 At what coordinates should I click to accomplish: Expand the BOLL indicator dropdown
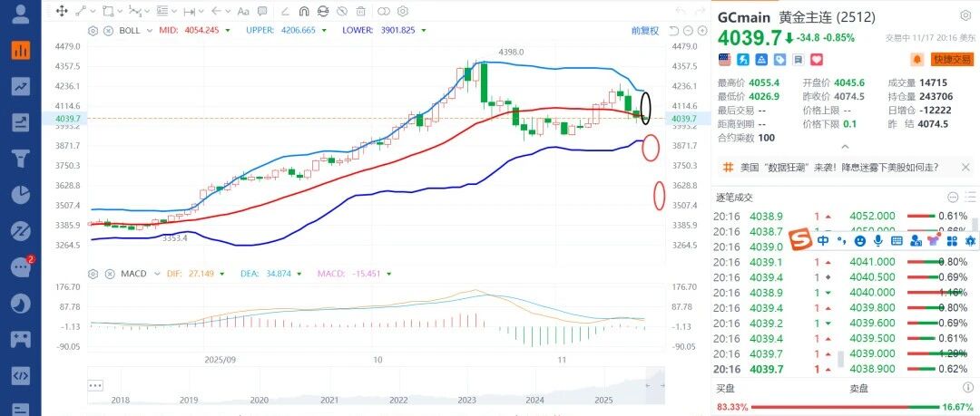(150, 31)
